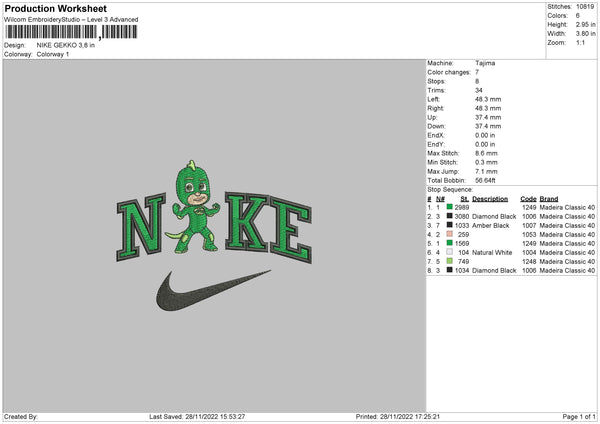Screen dimensions: 600x424
Task: Click 'Madeira Classic 40' in stop row 8
Action: (x=567, y=270)
